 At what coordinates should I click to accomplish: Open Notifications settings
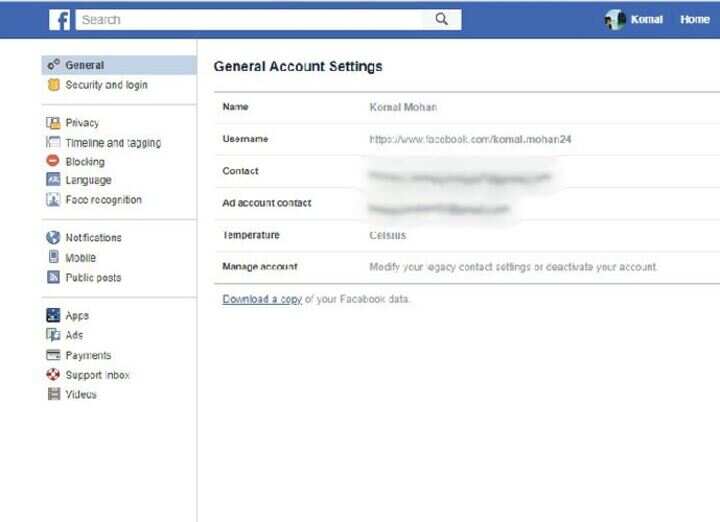point(94,238)
